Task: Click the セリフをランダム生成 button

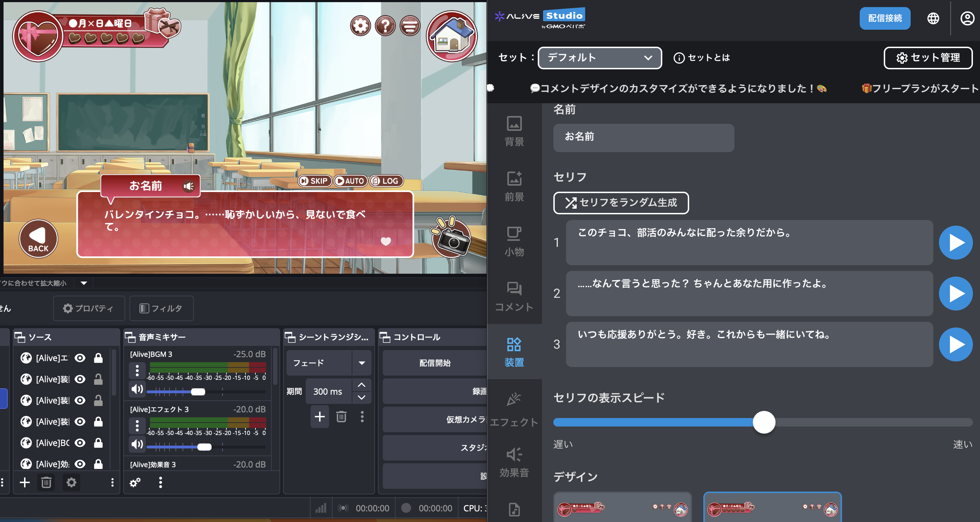Action: click(621, 203)
